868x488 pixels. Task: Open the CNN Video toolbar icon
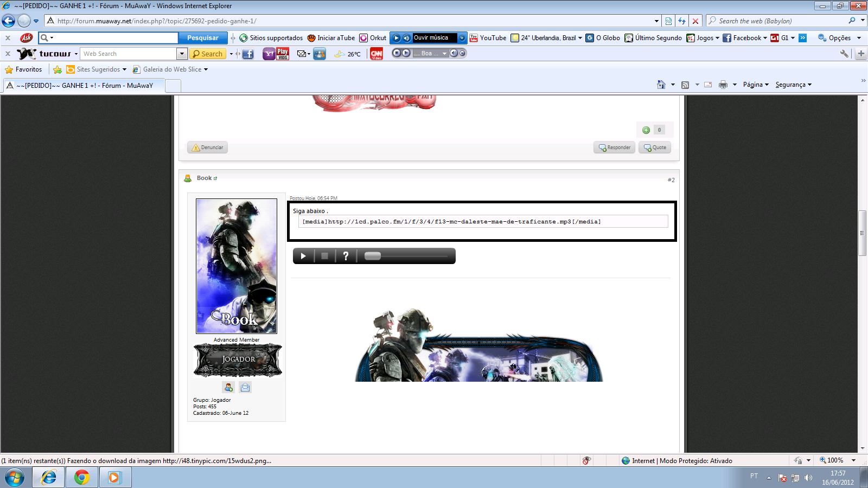coord(376,54)
